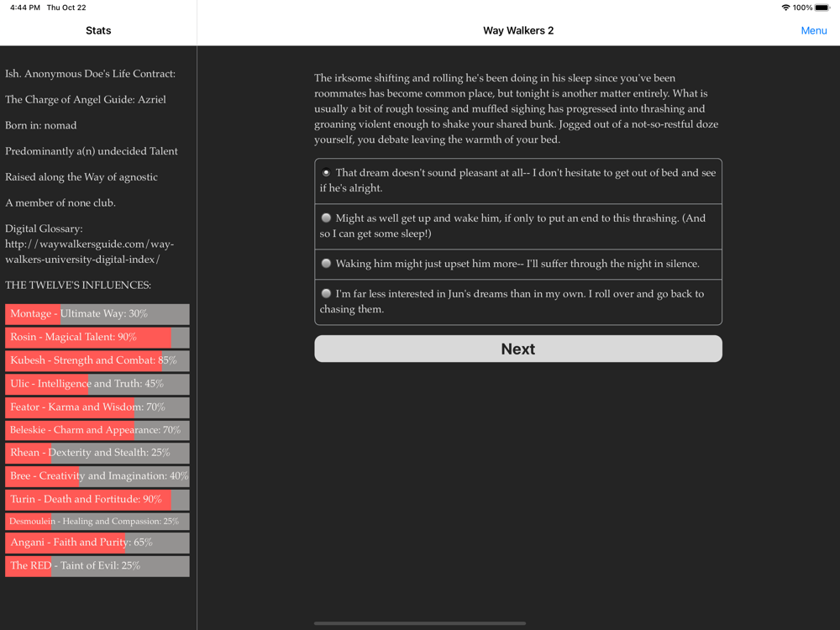Screen dimensions: 840x630
Task: Click the Bree - Creativity and Imagination 40% bar
Action: tap(97, 476)
